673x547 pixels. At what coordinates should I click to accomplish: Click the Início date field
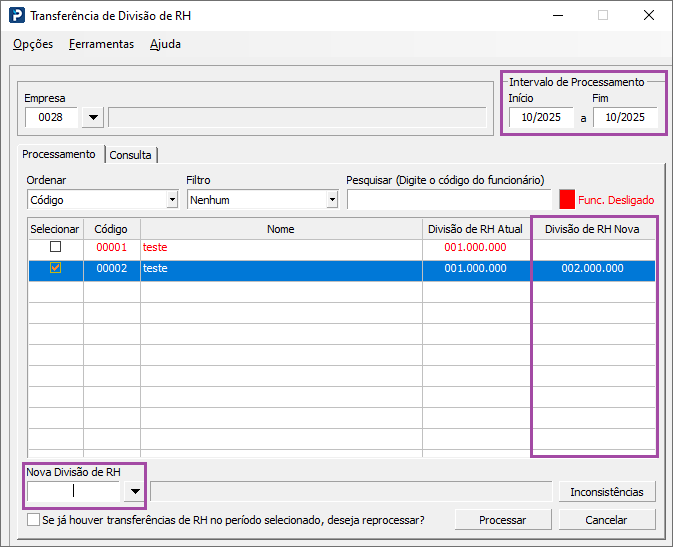[541, 118]
